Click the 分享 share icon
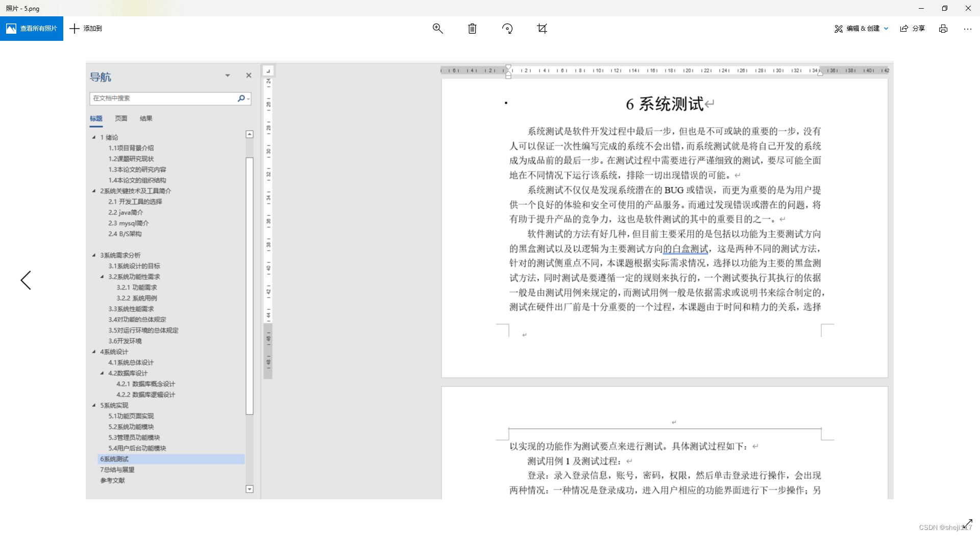980x536 pixels. point(912,29)
